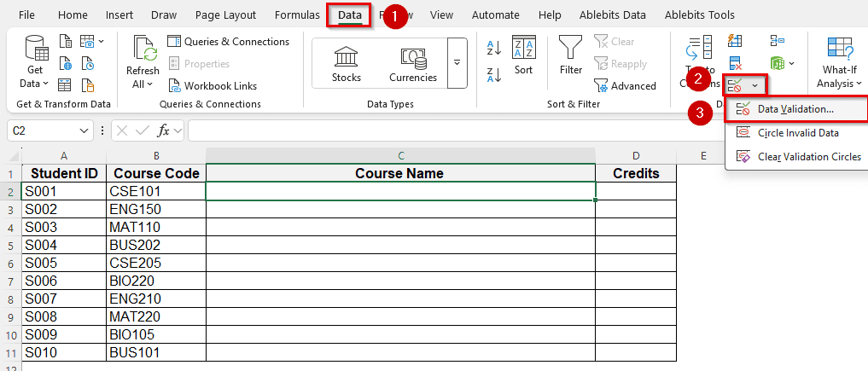Click the Data Validation ribbon icon
Viewport: 868px width, 371px height.
[x=735, y=85]
